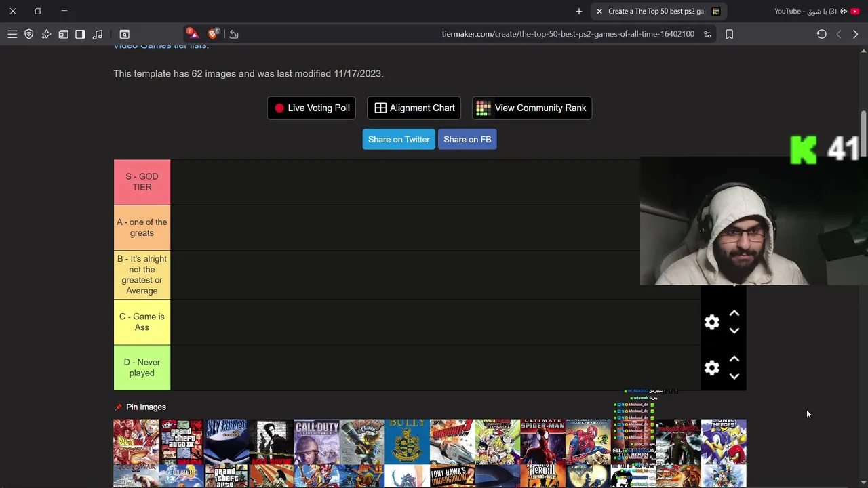The image size is (868, 488).
Task: Click the red S - GOD TIER label
Action: pyautogui.click(x=142, y=182)
